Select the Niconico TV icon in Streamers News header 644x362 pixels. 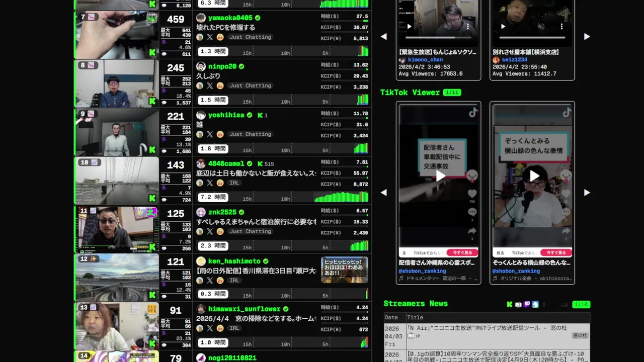click(x=518, y=304)
